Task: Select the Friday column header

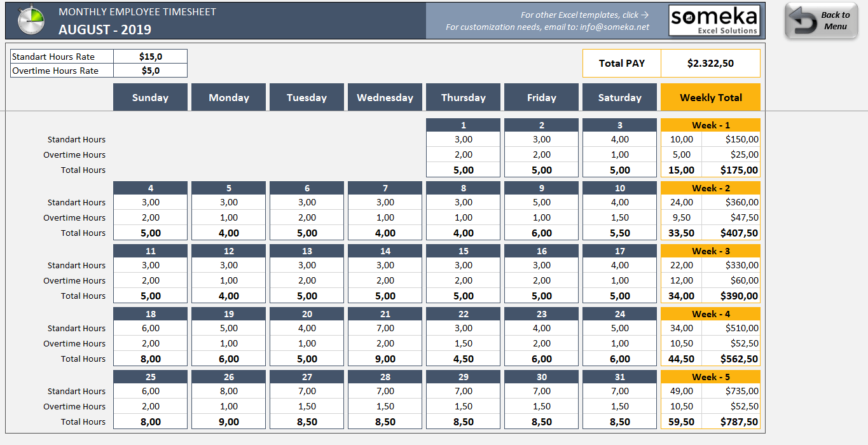Action: [x=541, y=97]
